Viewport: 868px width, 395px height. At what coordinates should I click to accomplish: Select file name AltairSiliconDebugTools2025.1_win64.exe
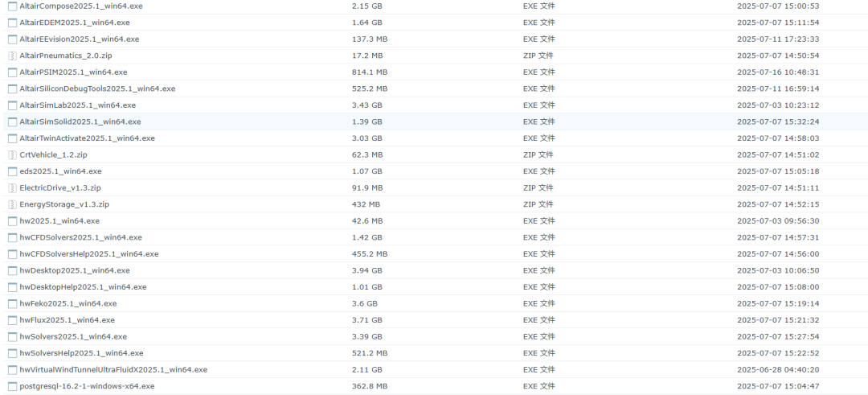97,88
